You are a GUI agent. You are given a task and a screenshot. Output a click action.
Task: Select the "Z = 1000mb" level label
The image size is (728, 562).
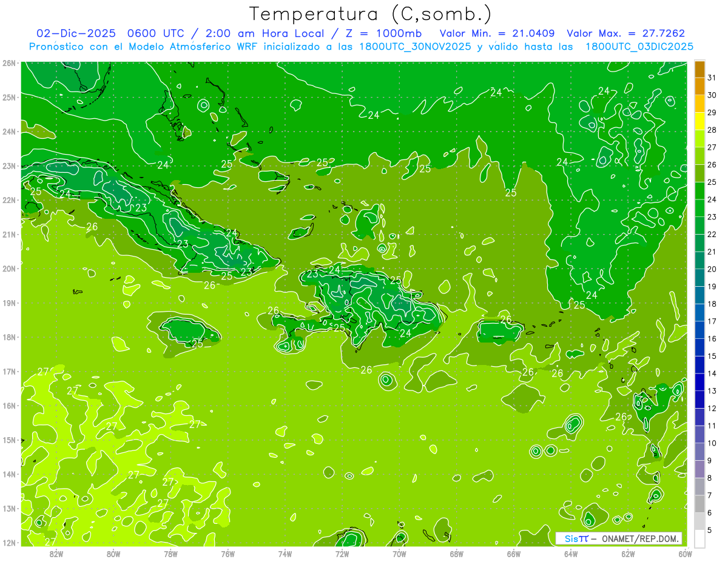385,33
